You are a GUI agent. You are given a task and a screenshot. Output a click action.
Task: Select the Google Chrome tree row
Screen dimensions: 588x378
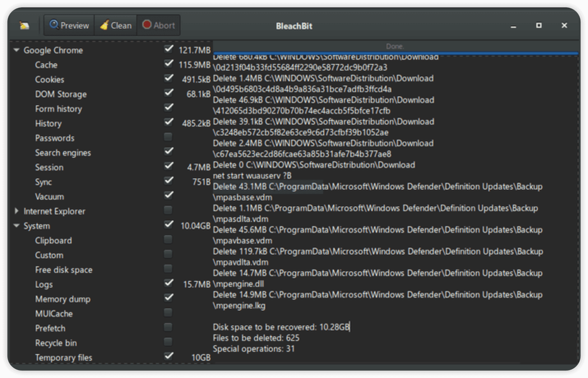[53, 50]
